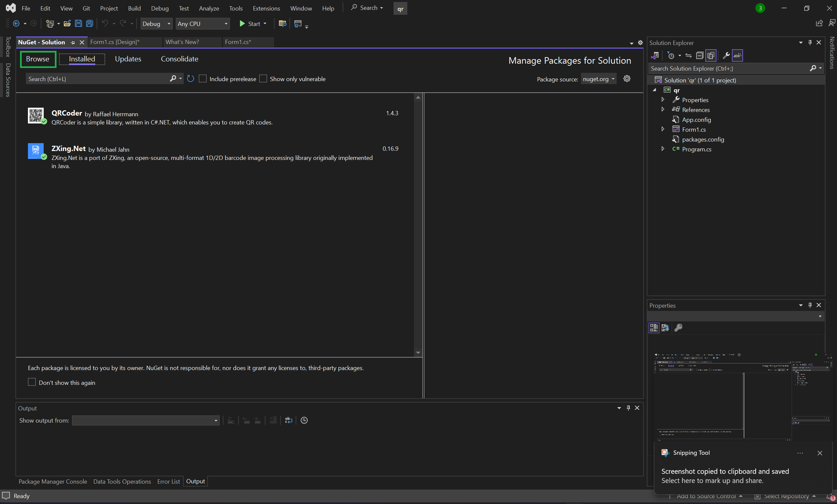Screen dimensions: 837x504
Task: Open the Git menu
Action: pos(86,8)
